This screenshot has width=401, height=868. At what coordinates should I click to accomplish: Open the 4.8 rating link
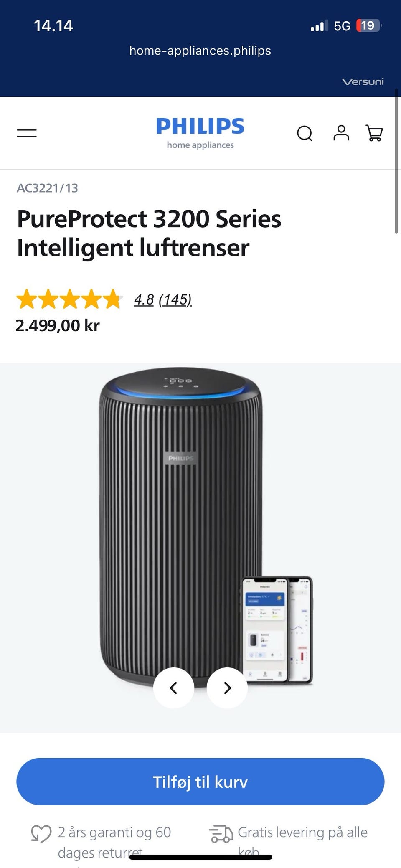click(144, 299)
